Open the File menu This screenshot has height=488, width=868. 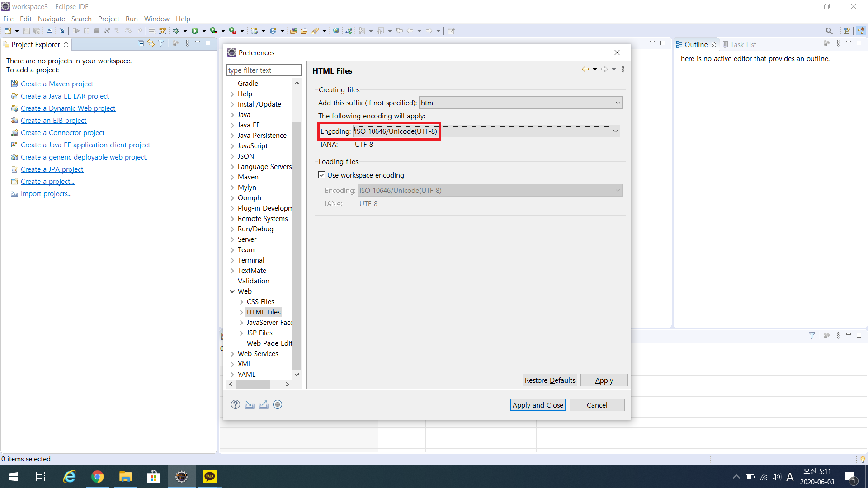pyautogui.click(x=8, y=19)
